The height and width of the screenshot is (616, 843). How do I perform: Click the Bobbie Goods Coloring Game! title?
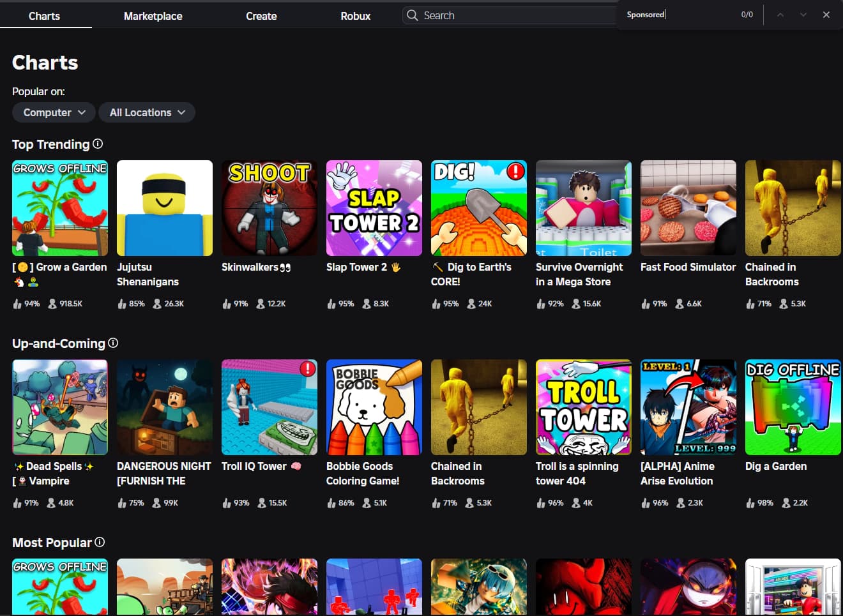[x=363, y=474]
